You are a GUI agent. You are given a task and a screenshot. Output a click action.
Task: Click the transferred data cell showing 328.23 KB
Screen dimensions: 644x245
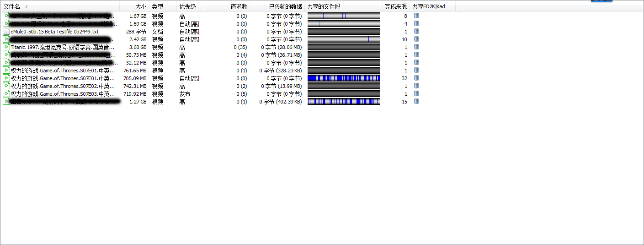[280, 71]
